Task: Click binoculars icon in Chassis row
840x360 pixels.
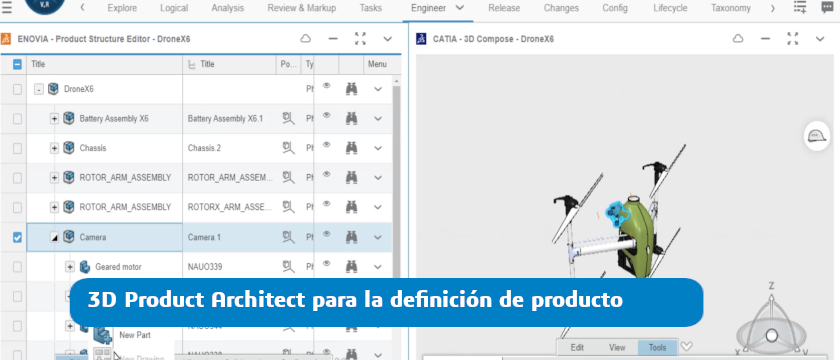Action: 351,148
